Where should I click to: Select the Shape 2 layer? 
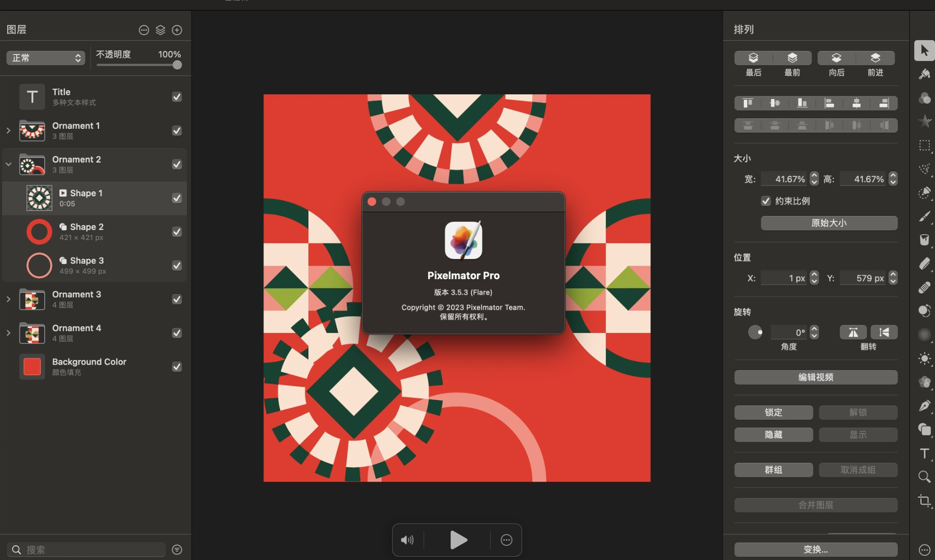click(86, 232)
